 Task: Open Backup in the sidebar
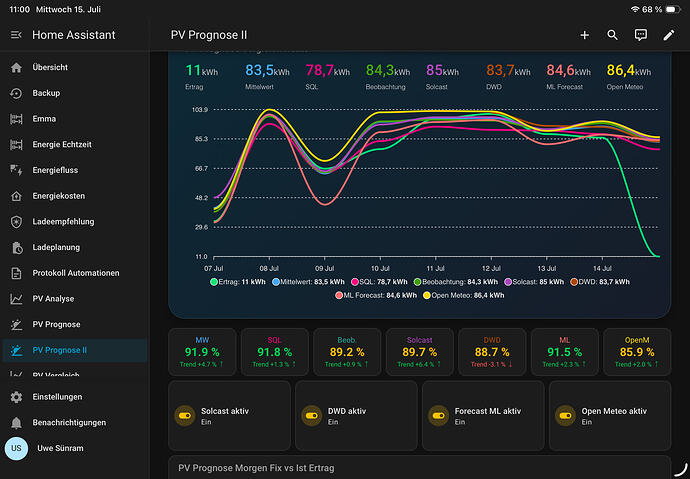point(75,93)
